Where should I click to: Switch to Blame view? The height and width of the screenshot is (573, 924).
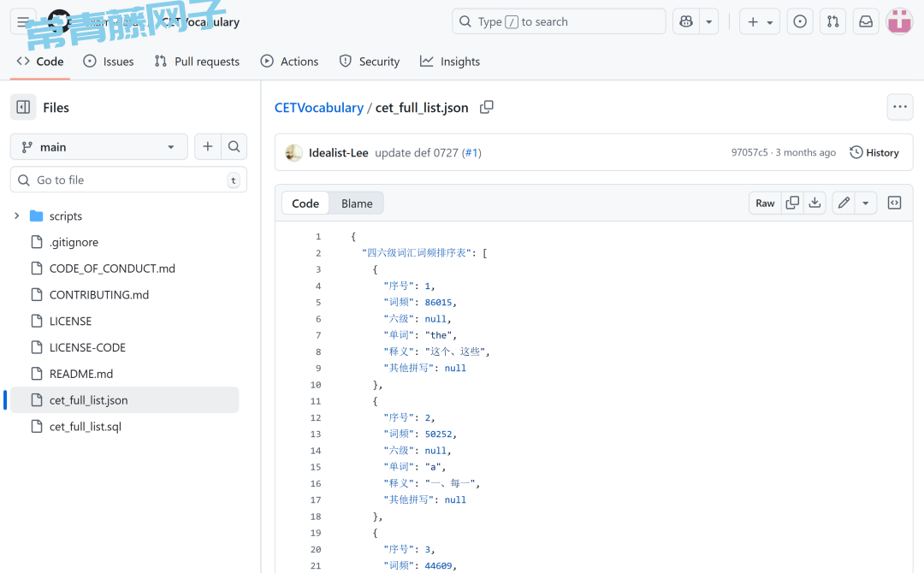pos(357,203)
